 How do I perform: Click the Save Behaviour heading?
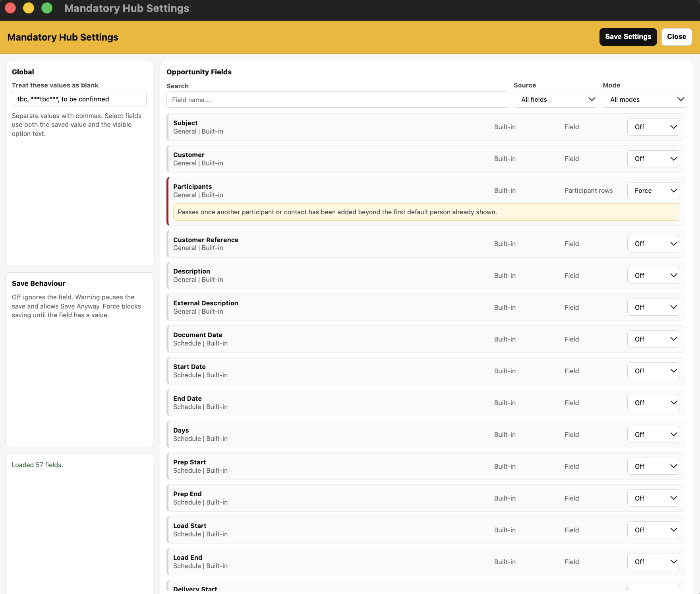coord(39,283)
